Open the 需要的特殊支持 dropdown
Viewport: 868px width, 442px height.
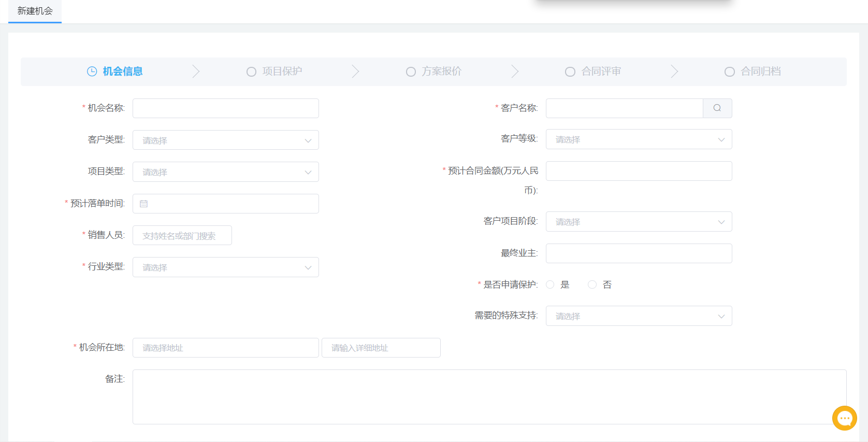pos(638,316)
